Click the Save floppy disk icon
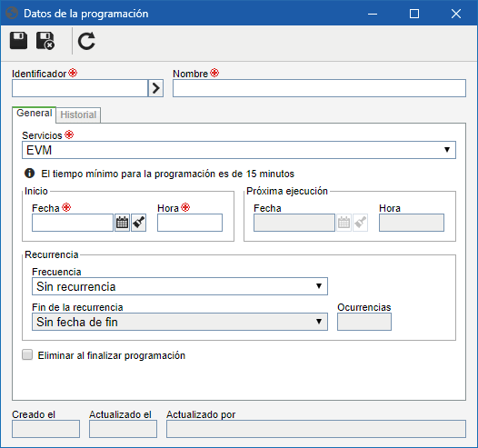Viewport: 478px width, 448px height. pos(18,41)
